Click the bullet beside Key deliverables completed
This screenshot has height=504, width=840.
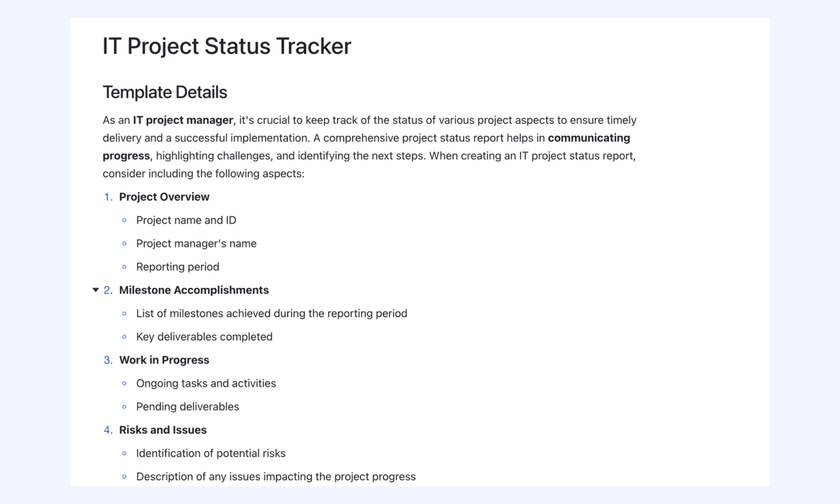click(124, 337)
